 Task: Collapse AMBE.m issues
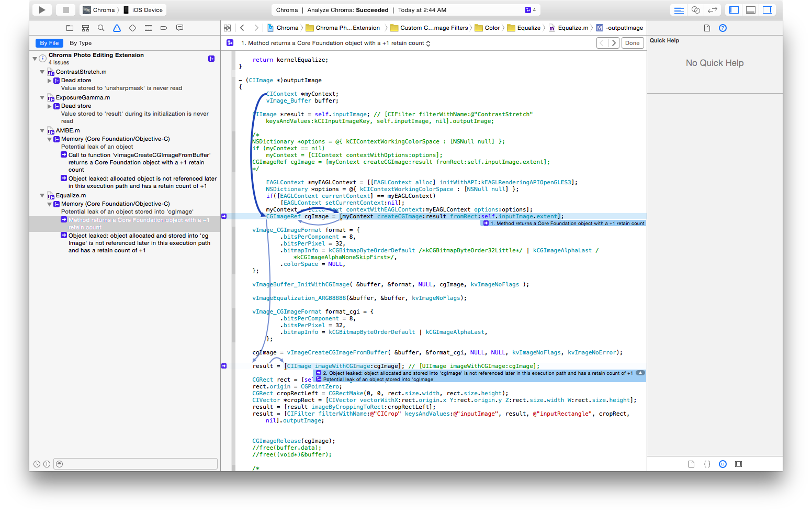tap(42, 130)
